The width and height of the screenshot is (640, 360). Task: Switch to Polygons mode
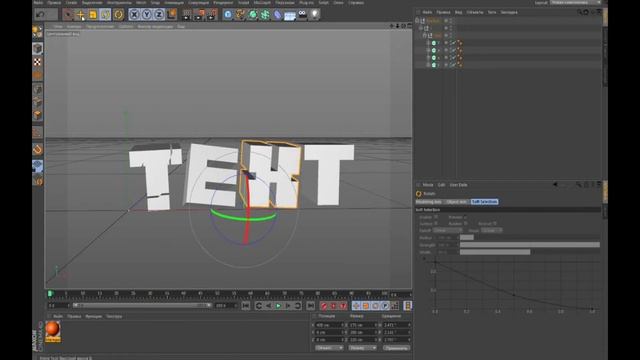pos(37,116)
